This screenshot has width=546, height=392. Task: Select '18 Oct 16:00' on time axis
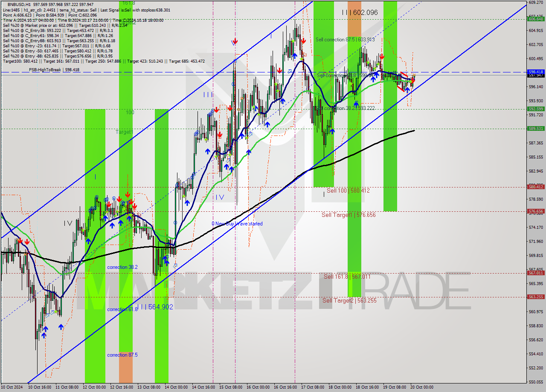(367, 387)
